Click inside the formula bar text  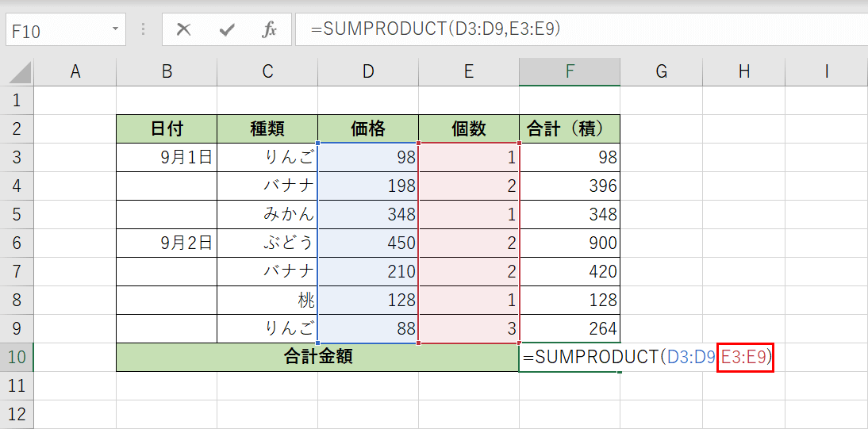[x=436, y=30]
